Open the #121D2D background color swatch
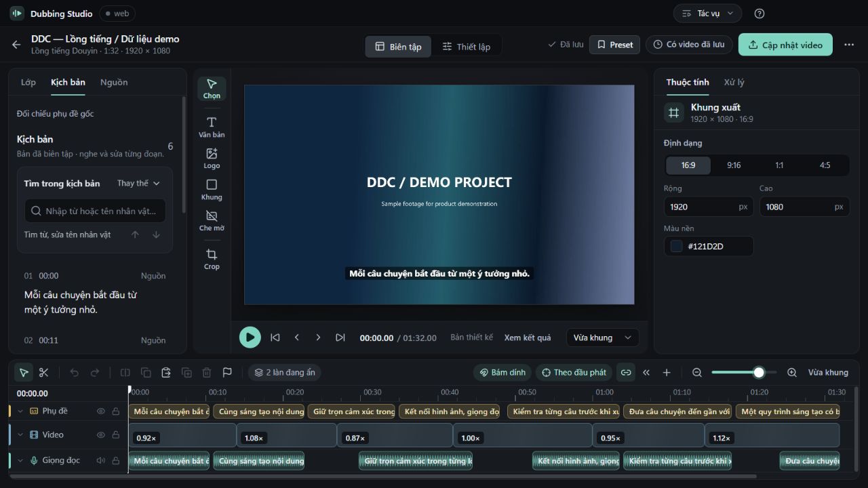Viewport: 868px width, 488px height. (x=676, y=246)
